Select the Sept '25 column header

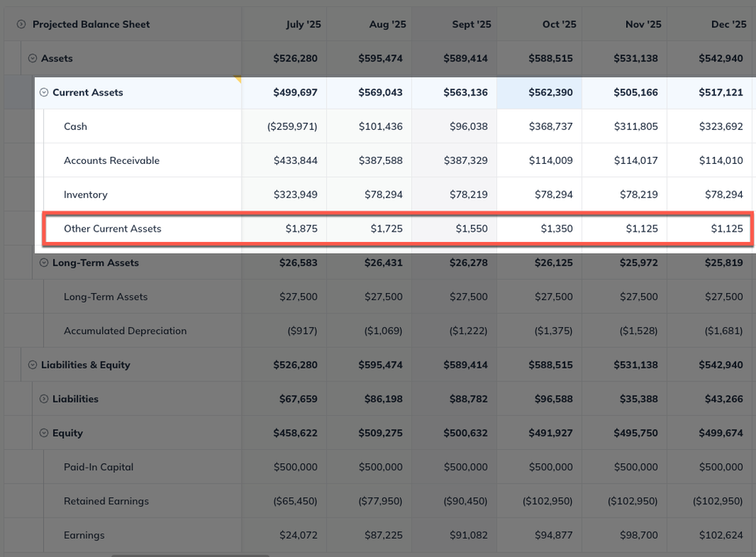pos(472,24)
